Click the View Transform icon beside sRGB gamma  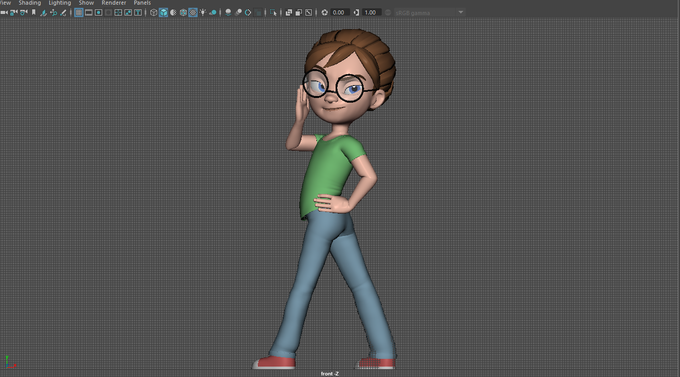(388, 13)
